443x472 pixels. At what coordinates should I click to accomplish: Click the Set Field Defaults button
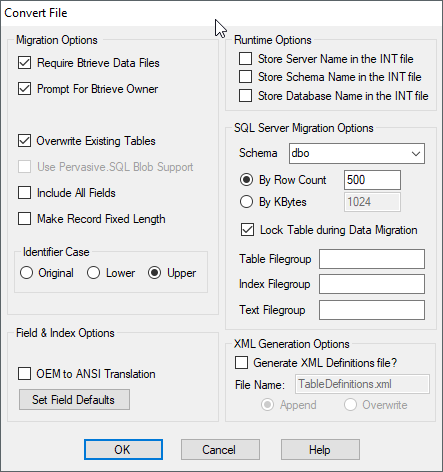click(74, 400)
